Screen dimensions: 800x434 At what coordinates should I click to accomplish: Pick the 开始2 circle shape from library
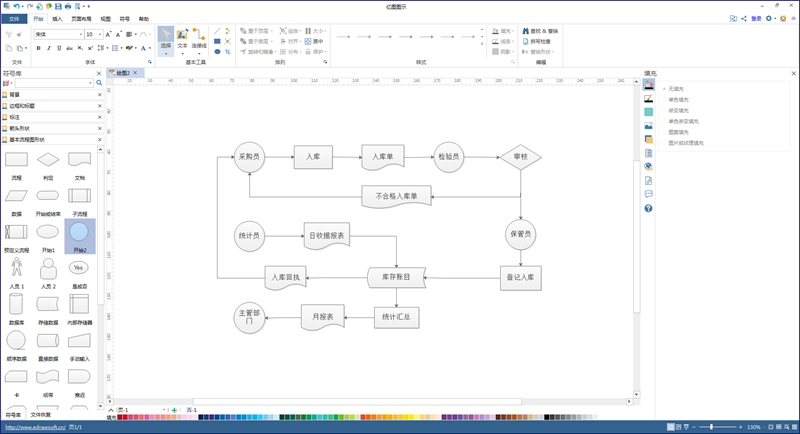tap(80, 237)
